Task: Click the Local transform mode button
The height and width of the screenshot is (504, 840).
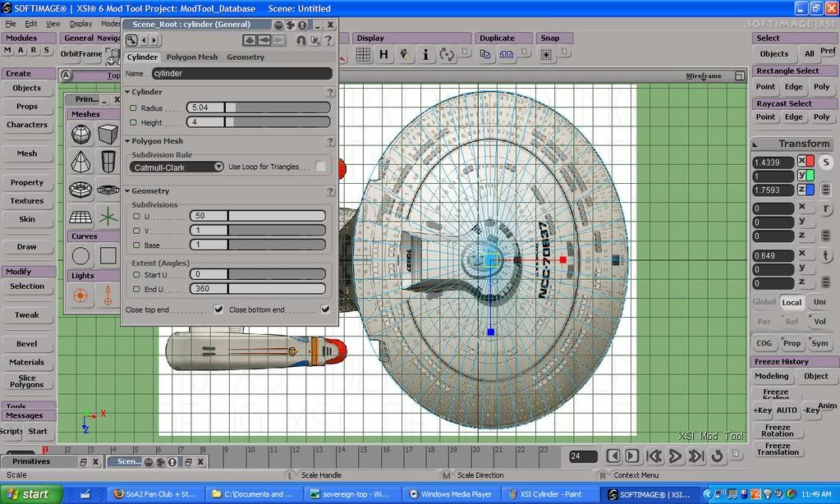Action: pos(792,302)
